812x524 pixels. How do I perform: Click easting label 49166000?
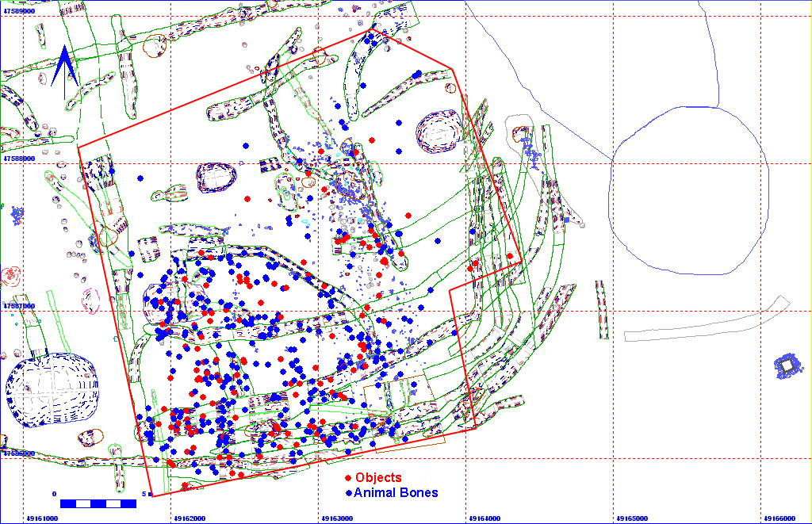pyautogui.click(x=779, y=518)
